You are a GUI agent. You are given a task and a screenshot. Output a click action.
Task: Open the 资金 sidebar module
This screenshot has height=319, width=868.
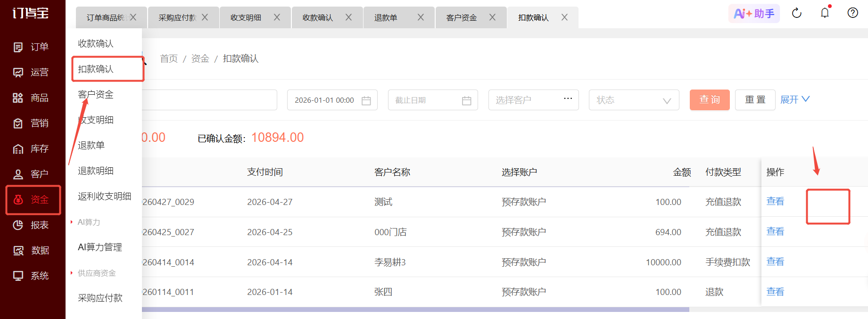pyautogui.click(x=31, y=200)
